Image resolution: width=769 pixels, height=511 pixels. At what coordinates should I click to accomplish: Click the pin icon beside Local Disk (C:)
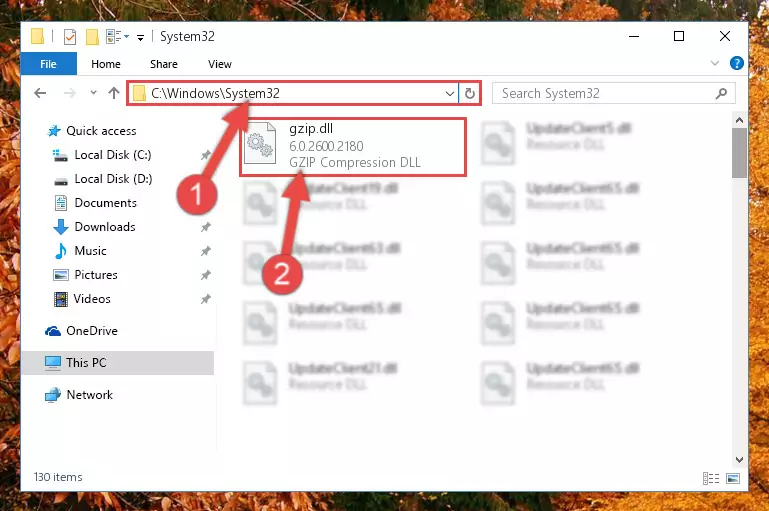click(x=205, y=155)
